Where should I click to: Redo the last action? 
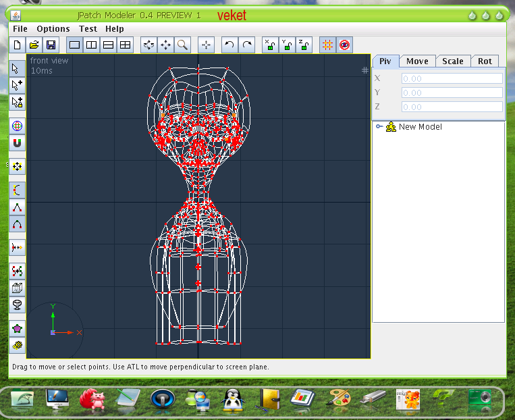click(246, 45)
